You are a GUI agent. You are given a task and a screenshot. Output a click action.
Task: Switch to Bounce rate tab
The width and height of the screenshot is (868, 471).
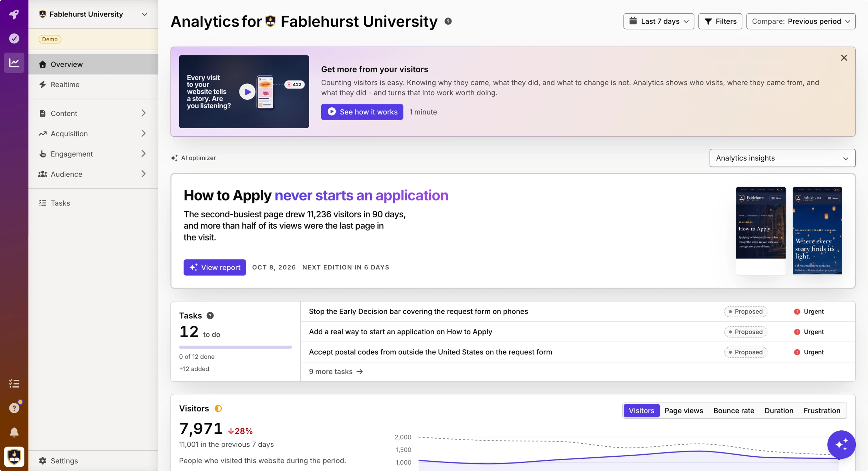[x=734, y=411]
